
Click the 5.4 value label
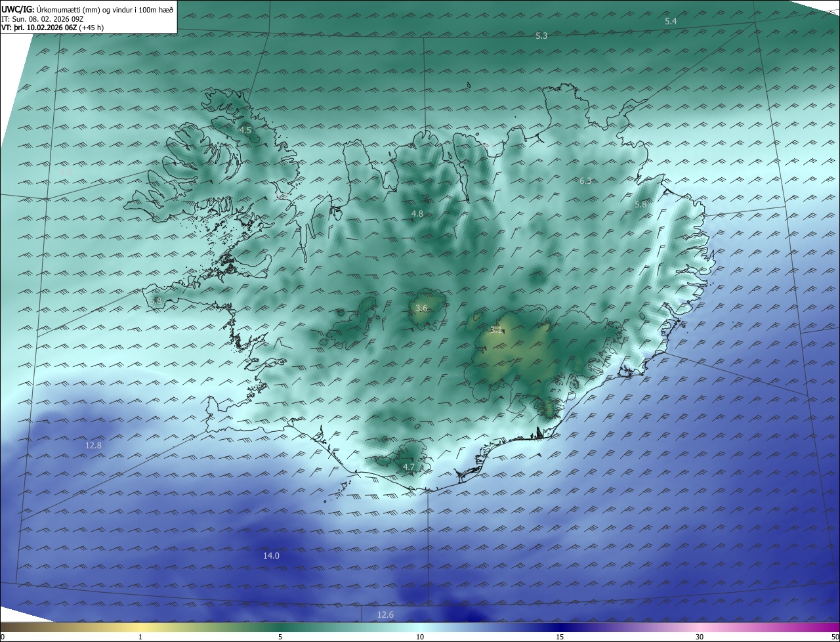671,22
